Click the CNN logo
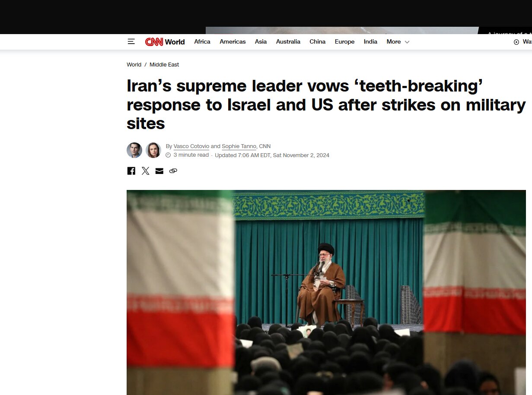Image resolution: width=532 pixels, height=395 pixels. 154,42
